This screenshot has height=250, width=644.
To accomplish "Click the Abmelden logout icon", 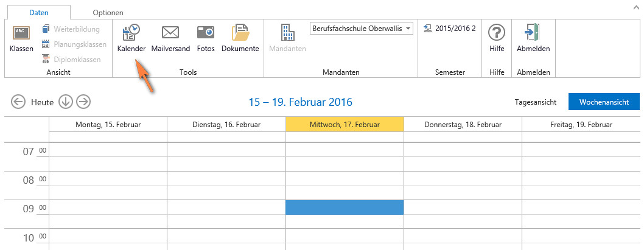I will (533, 33).
